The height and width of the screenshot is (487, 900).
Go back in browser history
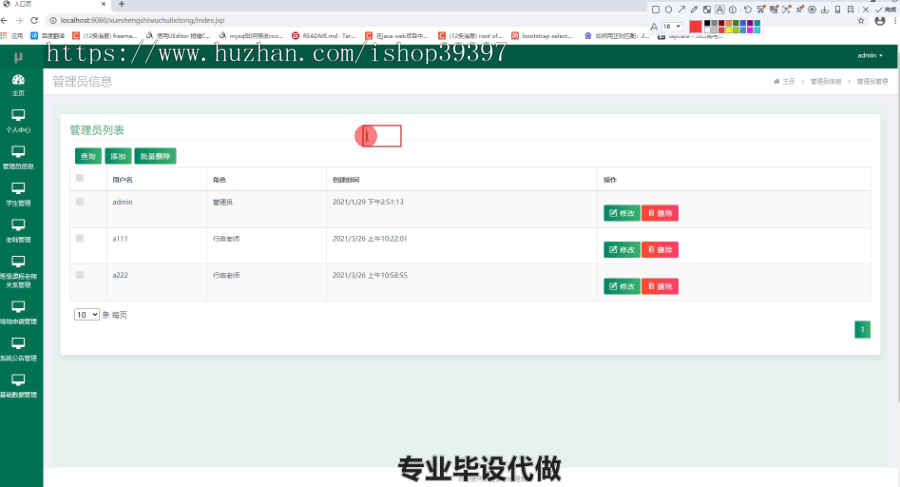click(x=5, y=20)
